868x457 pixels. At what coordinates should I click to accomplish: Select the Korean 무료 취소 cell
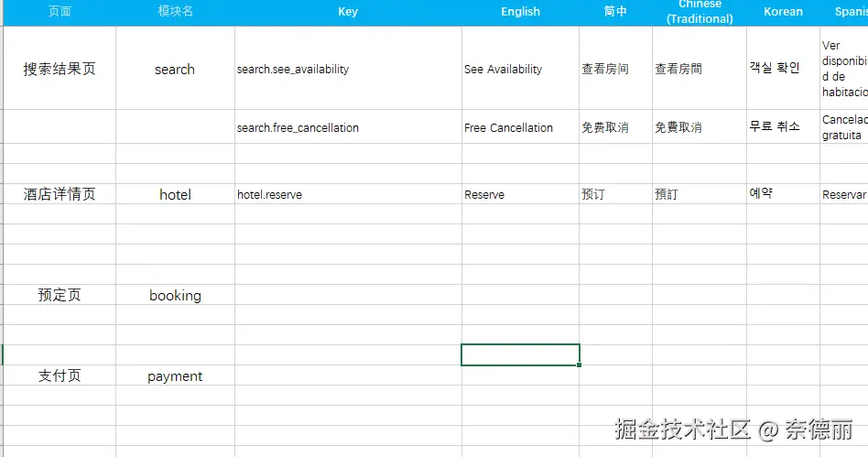783,127
